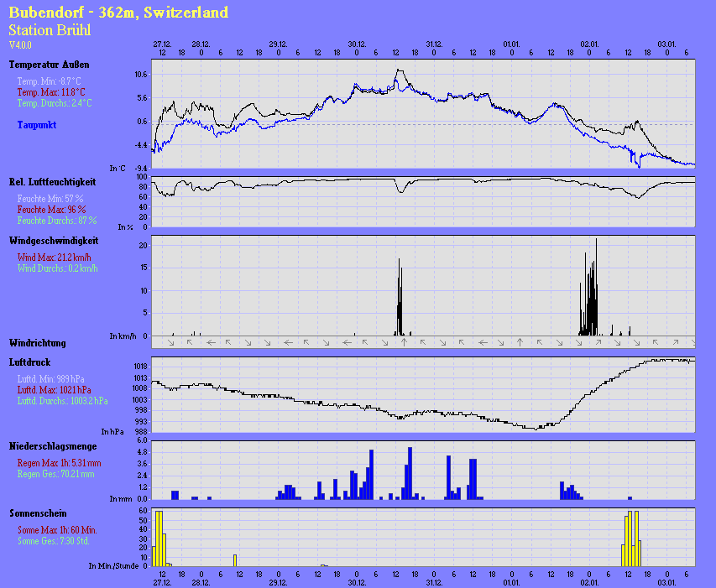
Task: Select the 'Luftd. Durchs.: 1003.2 hPa' average
Action: coord(63,400)
